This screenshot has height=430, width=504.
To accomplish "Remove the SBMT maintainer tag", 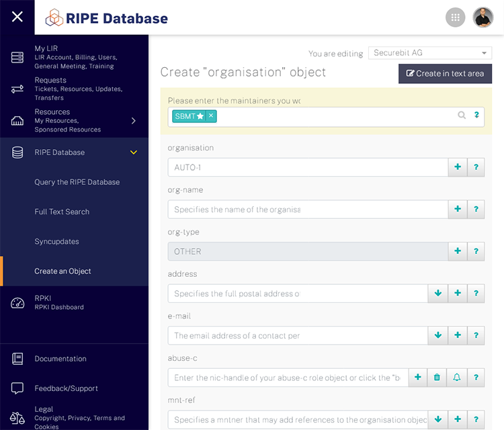I will point(211,116).
